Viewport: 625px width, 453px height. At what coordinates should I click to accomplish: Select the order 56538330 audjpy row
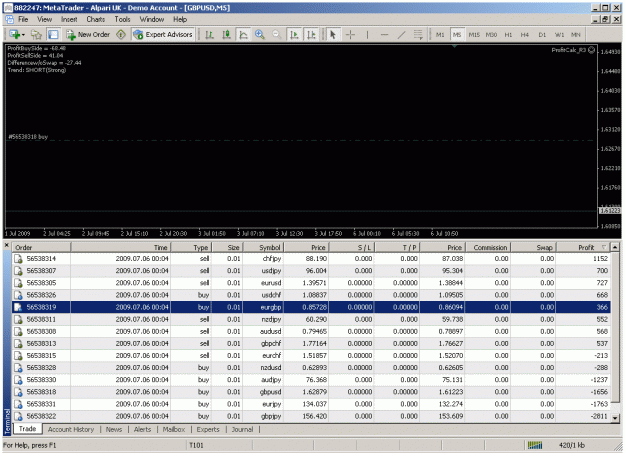pos(311,380)
